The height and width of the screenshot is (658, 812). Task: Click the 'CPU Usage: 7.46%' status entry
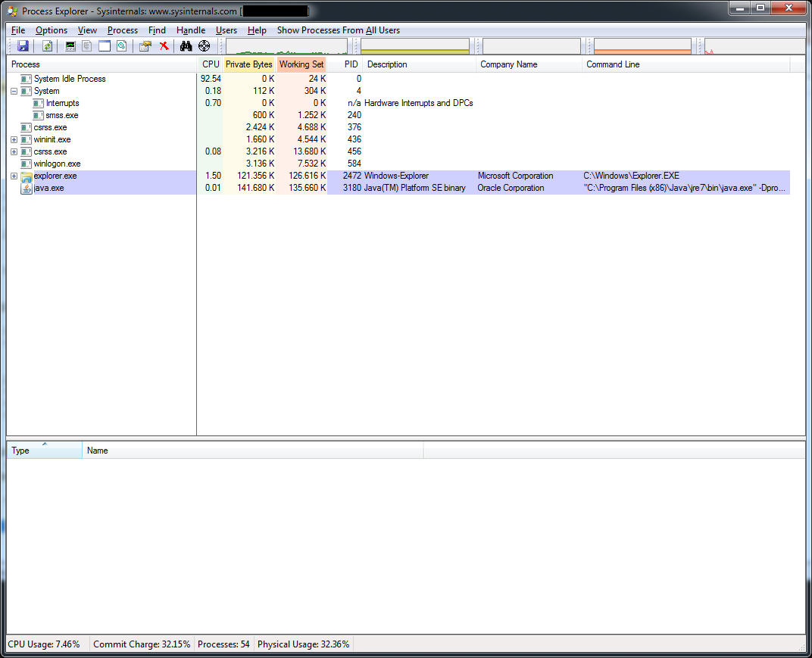[x=44, y=644]
